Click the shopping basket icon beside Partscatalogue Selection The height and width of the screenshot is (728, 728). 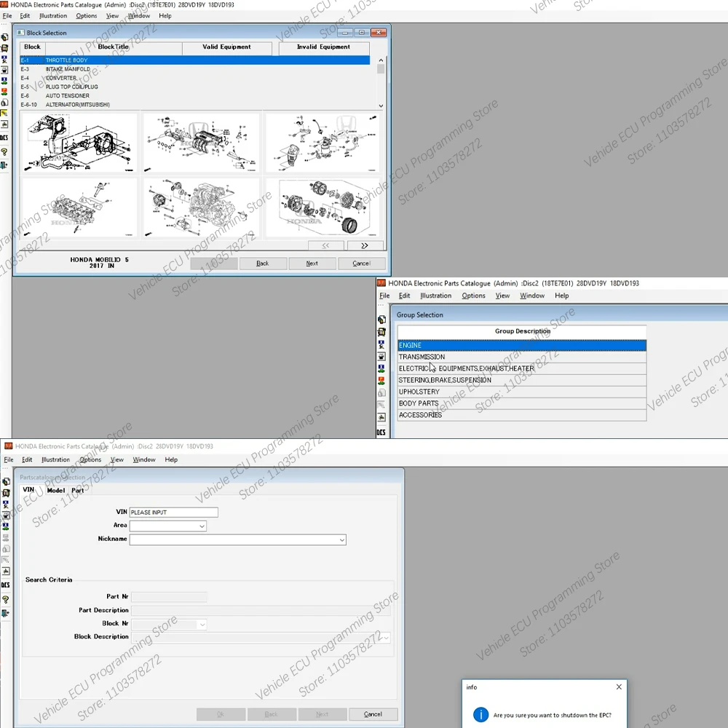click(x=6, y=493)
